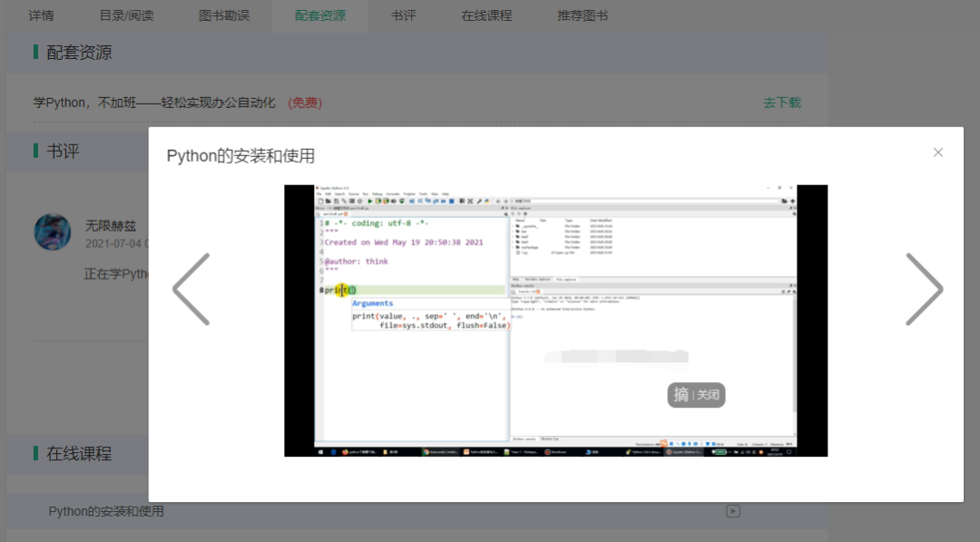Click the 配套资源 section heading

(79, 53)
